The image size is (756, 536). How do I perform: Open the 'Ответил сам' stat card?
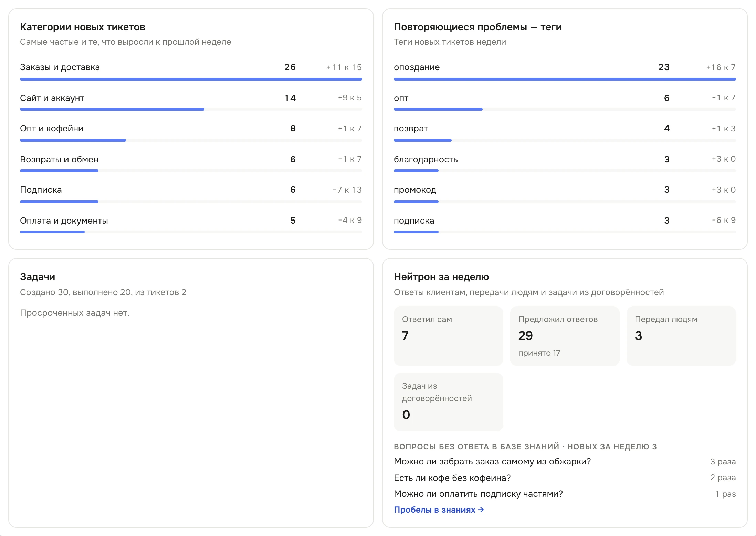coord(449,336)
